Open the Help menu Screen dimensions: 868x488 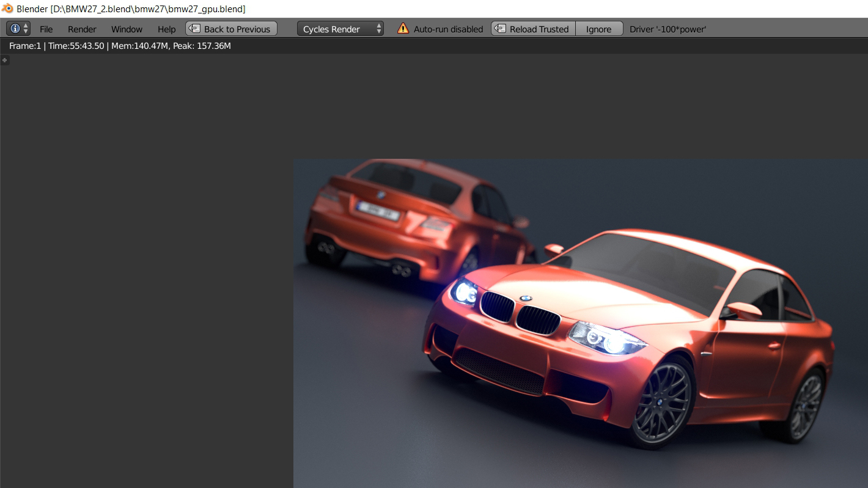(166, 29)
